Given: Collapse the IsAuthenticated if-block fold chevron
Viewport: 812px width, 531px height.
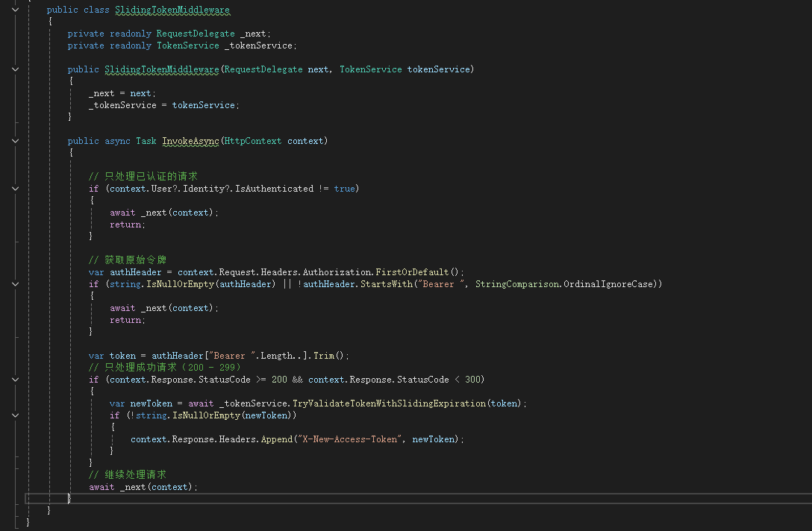Looking at the screenshot, I should coord(15,189).
